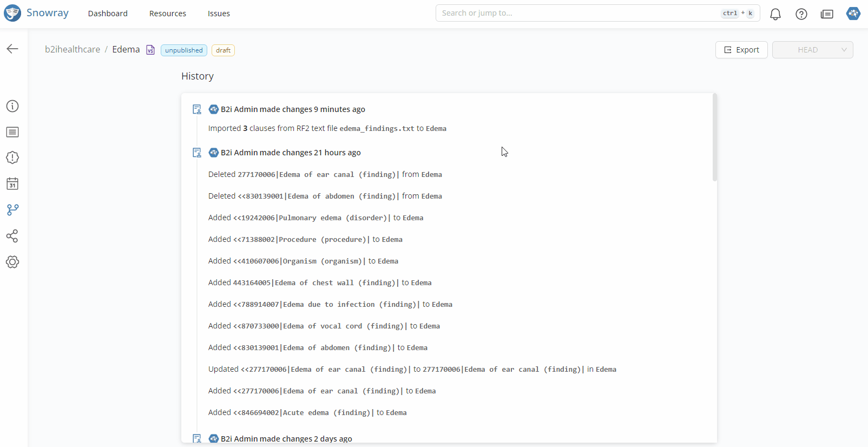868x447 pixels.
Task: Expand the HEAD version dropdown
Action: (x=812, y=50)
